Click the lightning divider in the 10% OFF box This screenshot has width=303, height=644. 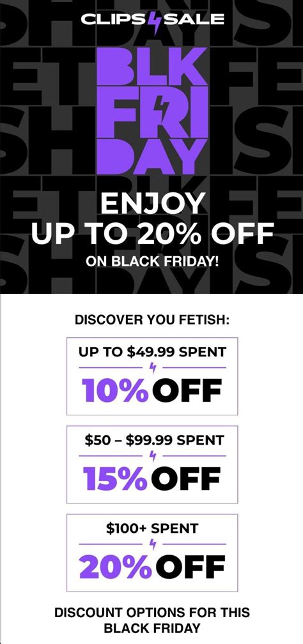(x=153, y=369)
